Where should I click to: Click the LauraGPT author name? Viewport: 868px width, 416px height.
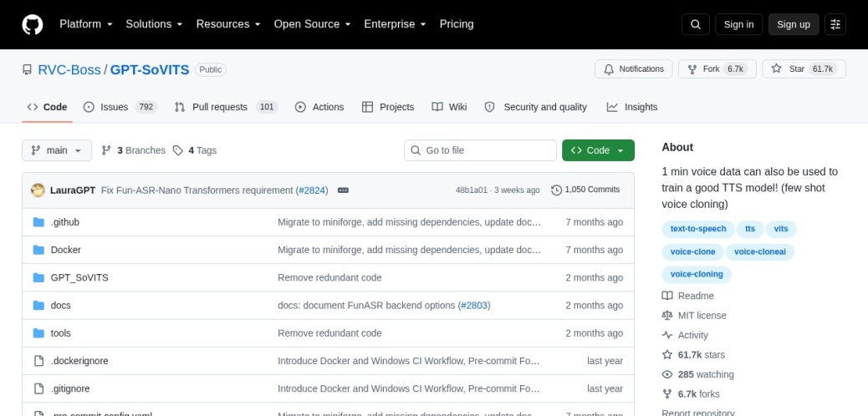pyautogui.click(x=73, y=190)
